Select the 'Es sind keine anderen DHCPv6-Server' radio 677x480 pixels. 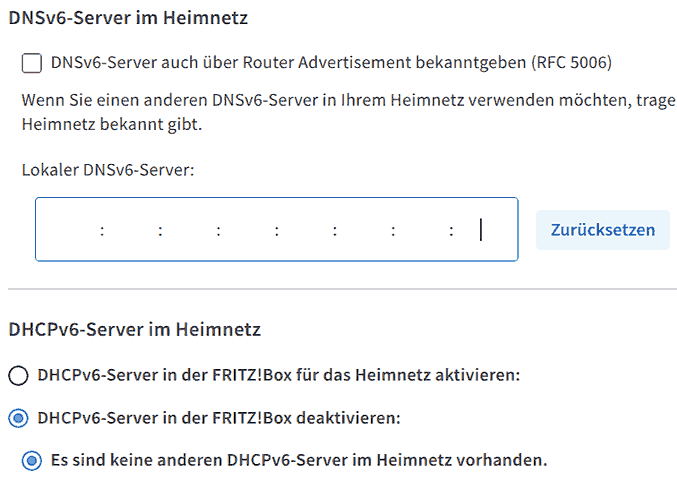point(33,460)
